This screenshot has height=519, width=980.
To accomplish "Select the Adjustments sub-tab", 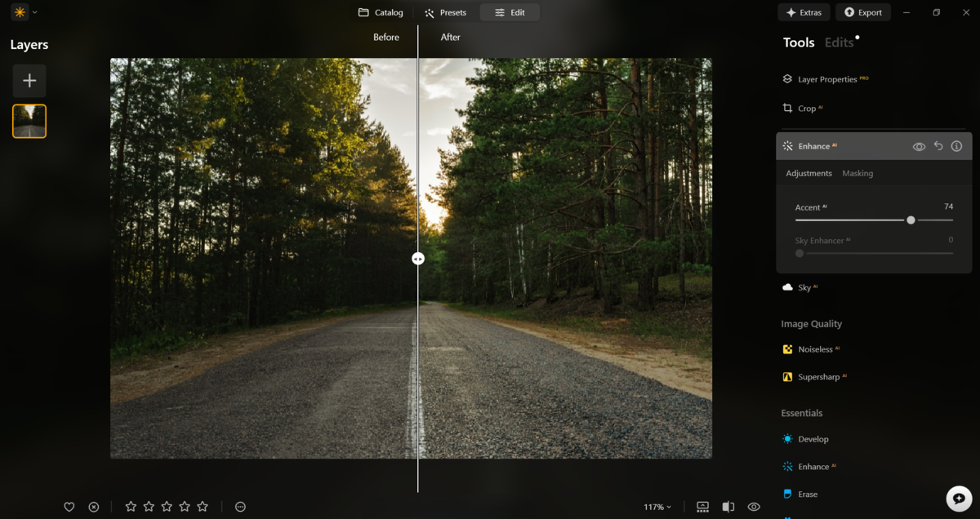I will (808, 173).
